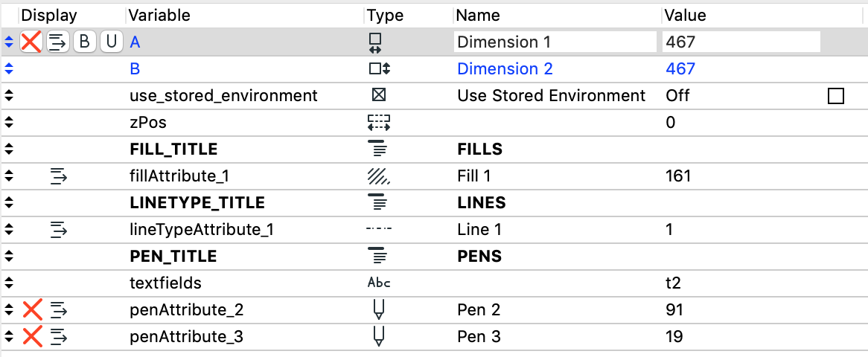The width and height of the screenshot is (868, 357).
Task: Enable the Use Stored Environment checkbox
Action: [x=836, y=96]
